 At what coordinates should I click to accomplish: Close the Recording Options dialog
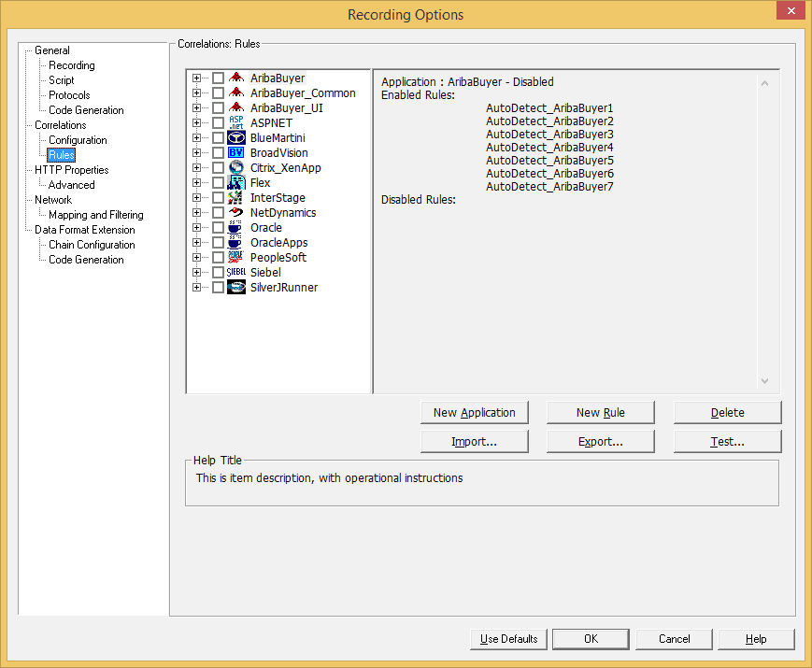[791, 10]
